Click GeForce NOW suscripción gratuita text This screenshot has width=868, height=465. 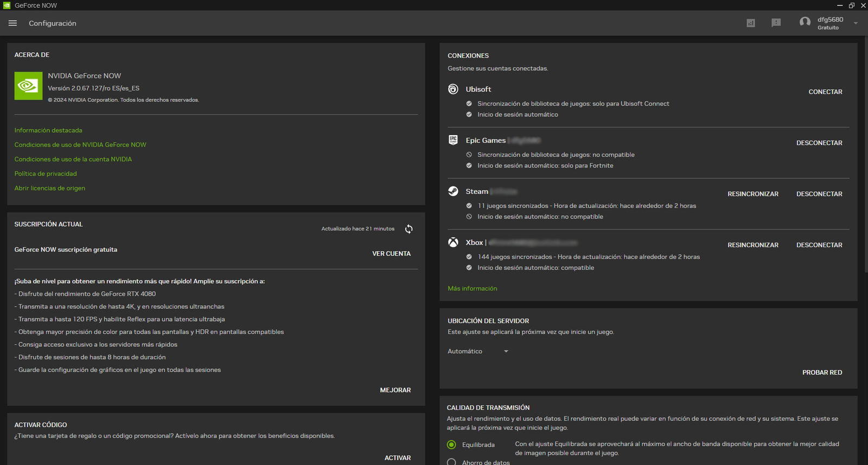(x=66, y=250)
